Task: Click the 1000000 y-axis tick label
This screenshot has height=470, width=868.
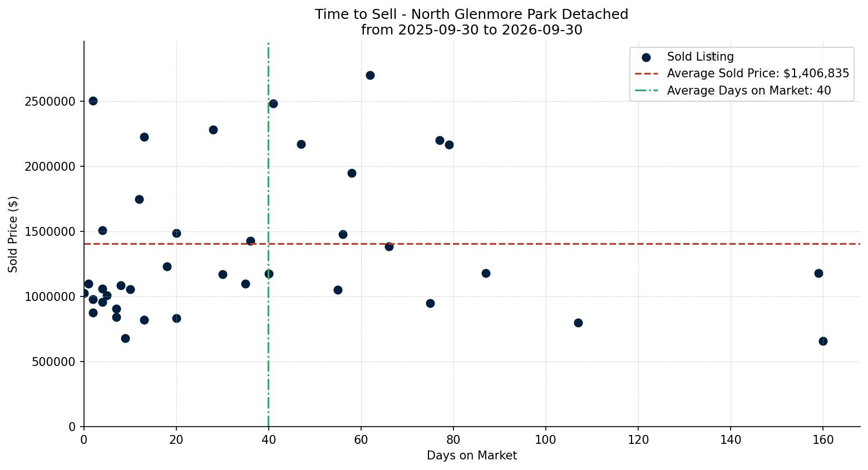Action: coord(50,297)
